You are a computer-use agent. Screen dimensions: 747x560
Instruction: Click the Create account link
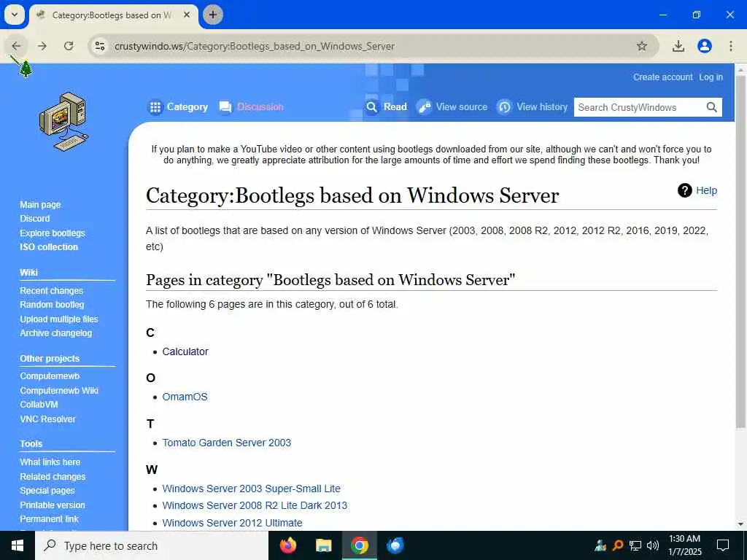(662, 77)
